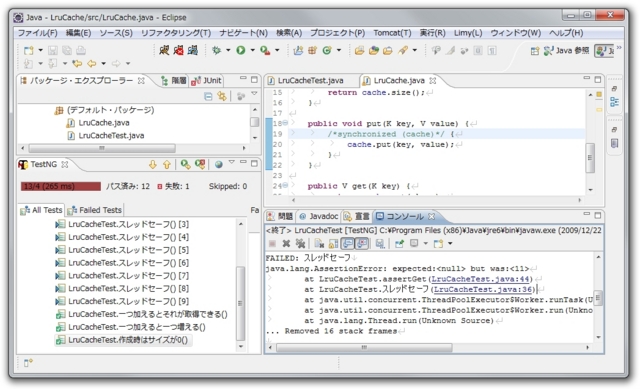
Task: Restart Tomcat with the blue cat icon
Action: (193, 50)
